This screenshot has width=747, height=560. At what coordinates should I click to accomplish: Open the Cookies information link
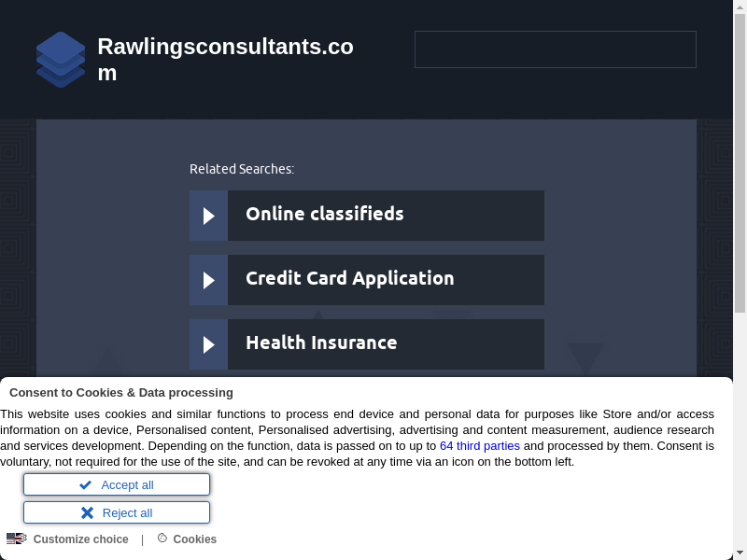[x=194, y=539]
